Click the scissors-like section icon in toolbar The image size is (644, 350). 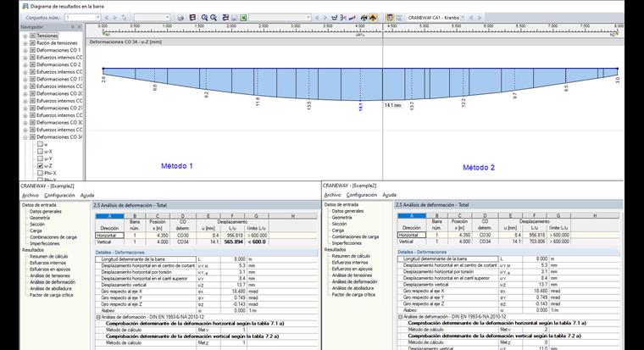point(343,18)
